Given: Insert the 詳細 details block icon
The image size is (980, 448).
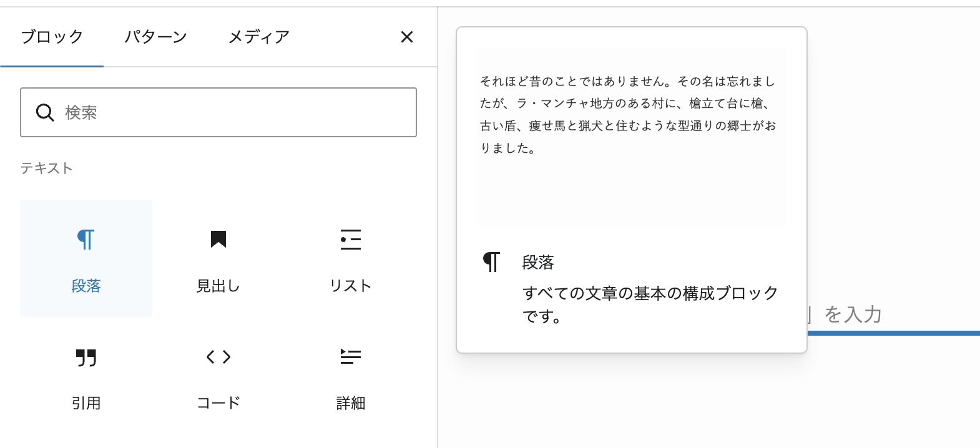Looking at the screenshot, I should click(x=350, y=357).
